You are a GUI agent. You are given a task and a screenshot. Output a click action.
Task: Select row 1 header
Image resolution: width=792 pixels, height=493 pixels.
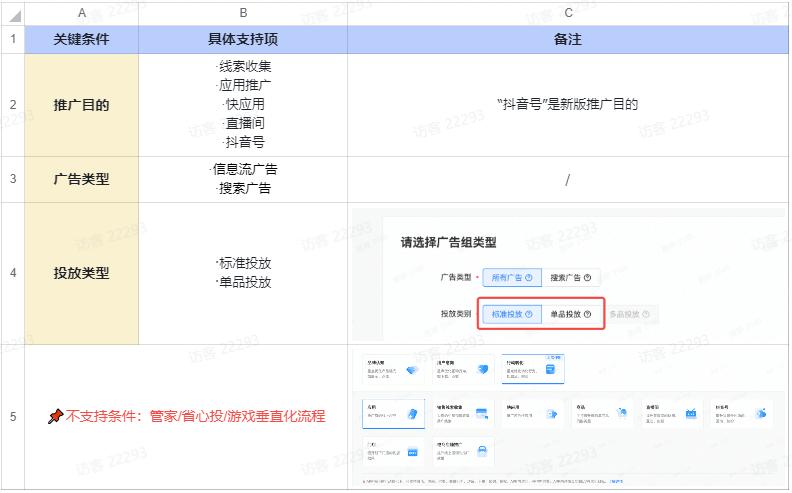click(13, 39)
